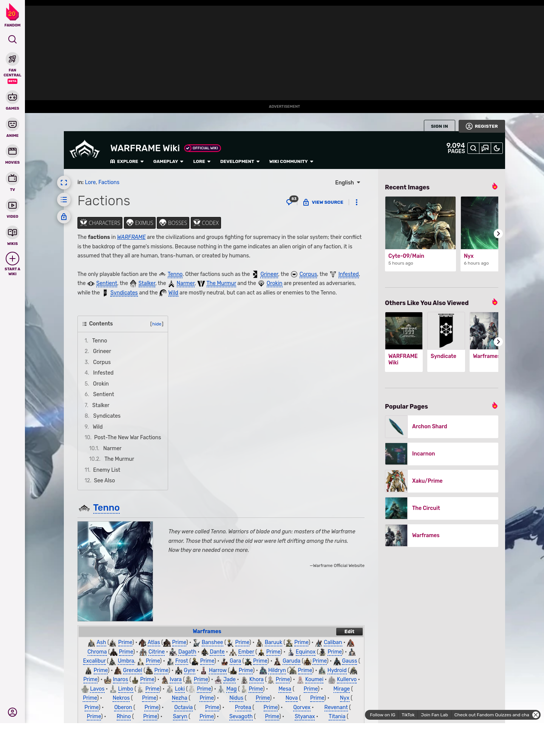Open English language dropdown

tap(348, 183)
